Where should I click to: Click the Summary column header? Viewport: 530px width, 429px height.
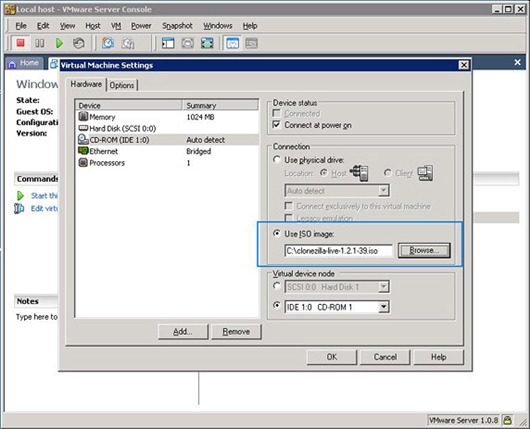(x=220, y=105)
